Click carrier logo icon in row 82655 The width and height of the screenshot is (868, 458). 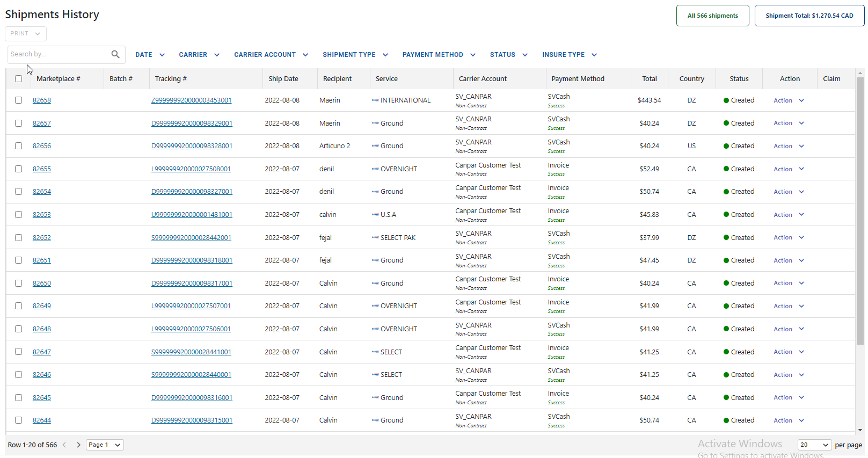pos(375,169)
